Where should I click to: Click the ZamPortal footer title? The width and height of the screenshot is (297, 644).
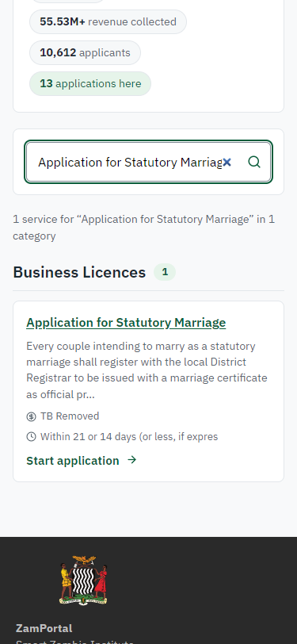pos(44,628)
